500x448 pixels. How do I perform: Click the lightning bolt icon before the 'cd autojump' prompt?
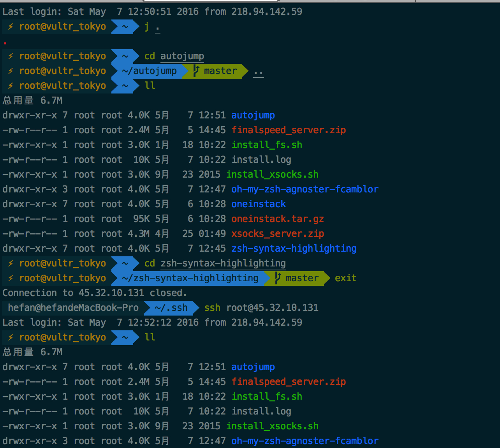pos(11,56)
